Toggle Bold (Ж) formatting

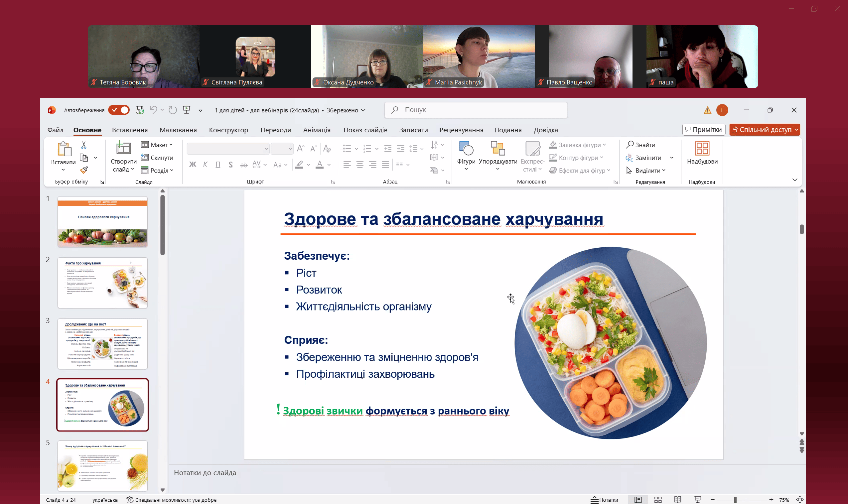[x=193, y=165]
